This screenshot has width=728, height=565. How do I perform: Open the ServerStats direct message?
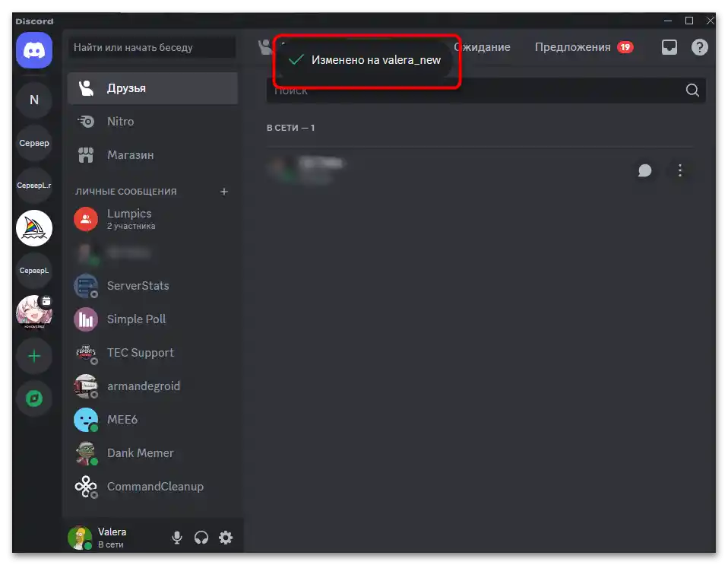pos(152,286)
